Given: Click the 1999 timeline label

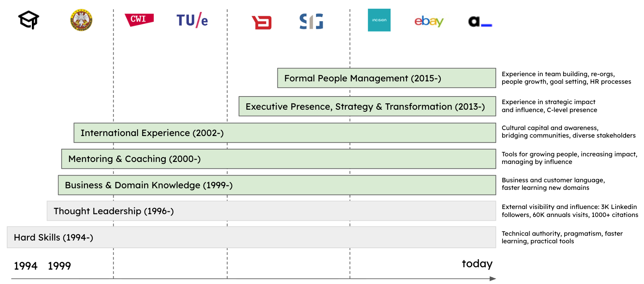Looking at the screenshot, I should [x=59, y=266].
